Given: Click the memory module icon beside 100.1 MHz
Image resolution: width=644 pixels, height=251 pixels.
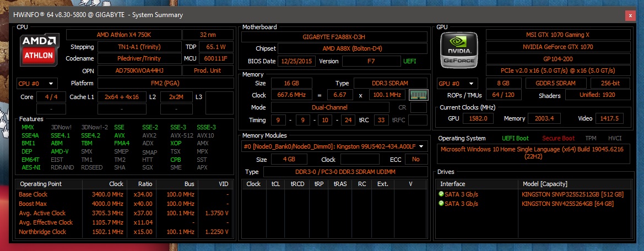Looking at the screenshot, I should (x=419, y=95).
